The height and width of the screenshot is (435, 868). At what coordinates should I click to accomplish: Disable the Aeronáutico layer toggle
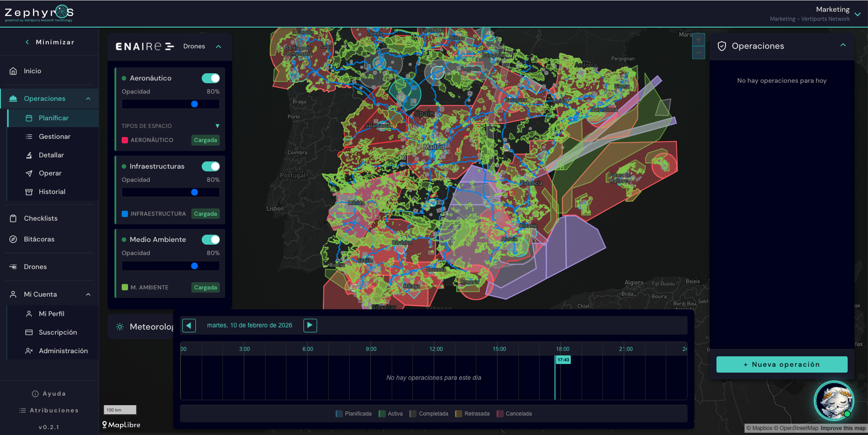pyautogui.click(x=210, y=78)
